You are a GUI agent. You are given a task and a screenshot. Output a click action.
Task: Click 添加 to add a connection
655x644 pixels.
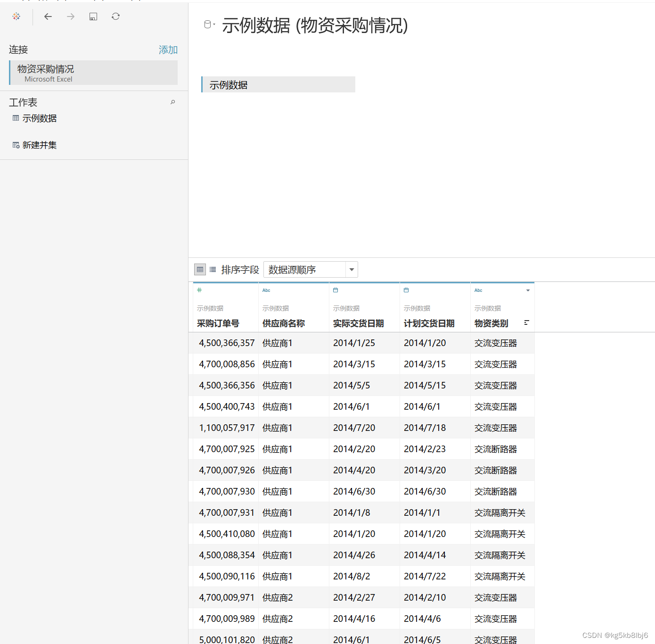(168, 50)
